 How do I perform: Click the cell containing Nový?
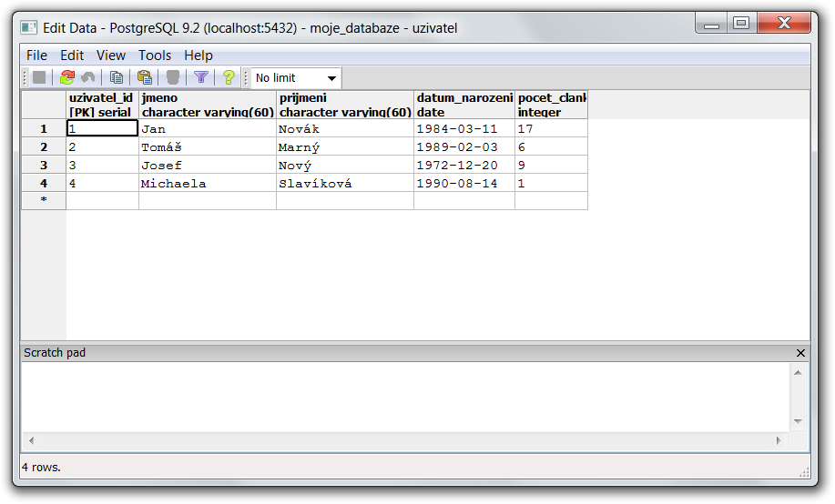(x=345, y=165)
